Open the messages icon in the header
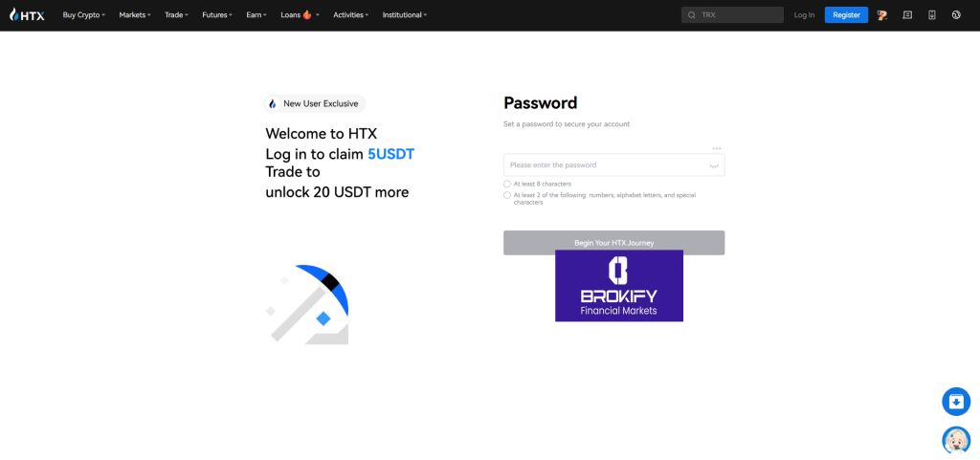The image size is (980, 460). pyautogui.click(x=907, y=15)
